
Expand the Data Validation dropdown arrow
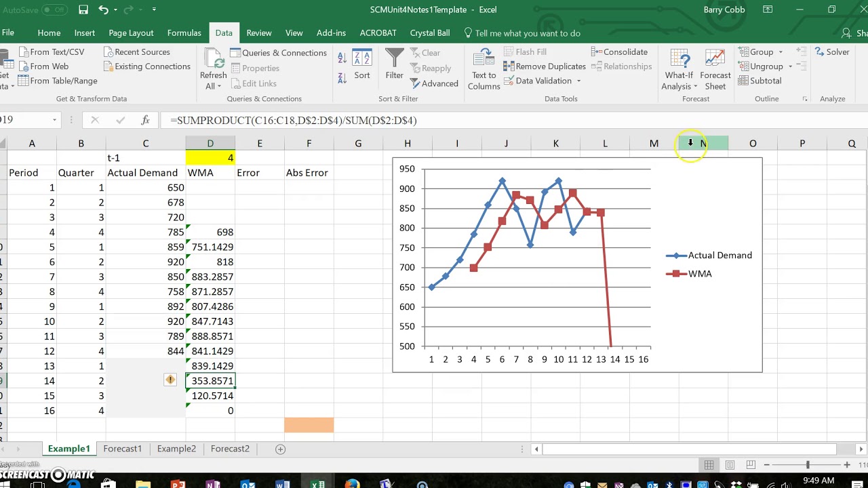579,81
